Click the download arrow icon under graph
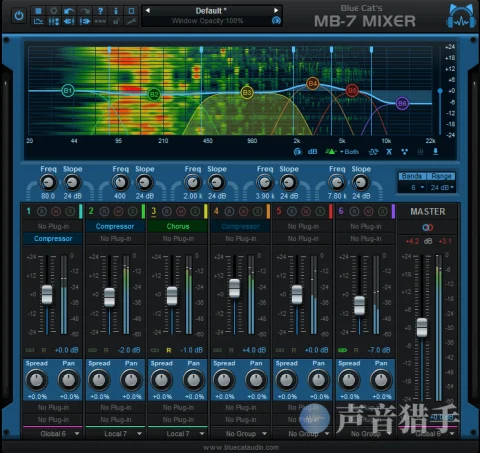The height and width of the screenshot is (453, 480). click(x=435, y=152)
